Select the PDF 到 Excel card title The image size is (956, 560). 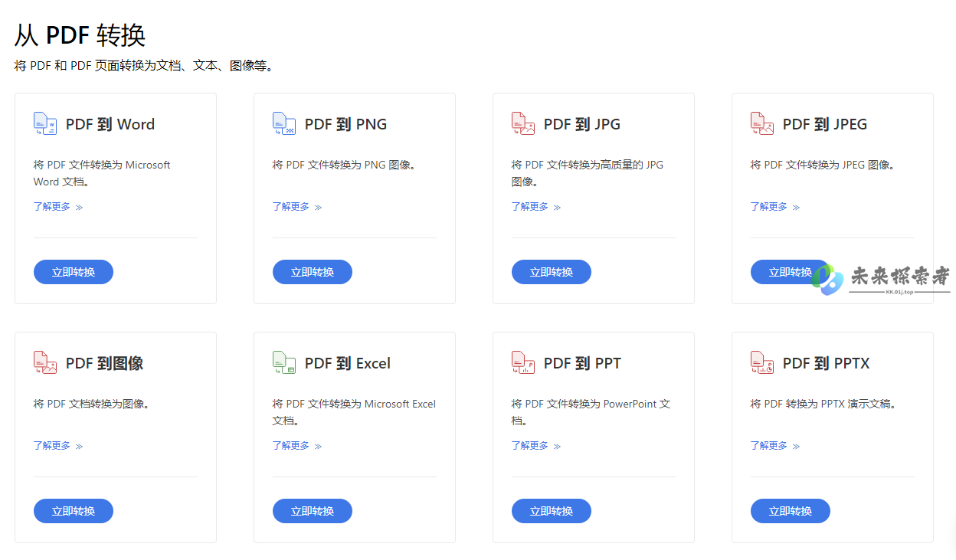tap(348, 364)
